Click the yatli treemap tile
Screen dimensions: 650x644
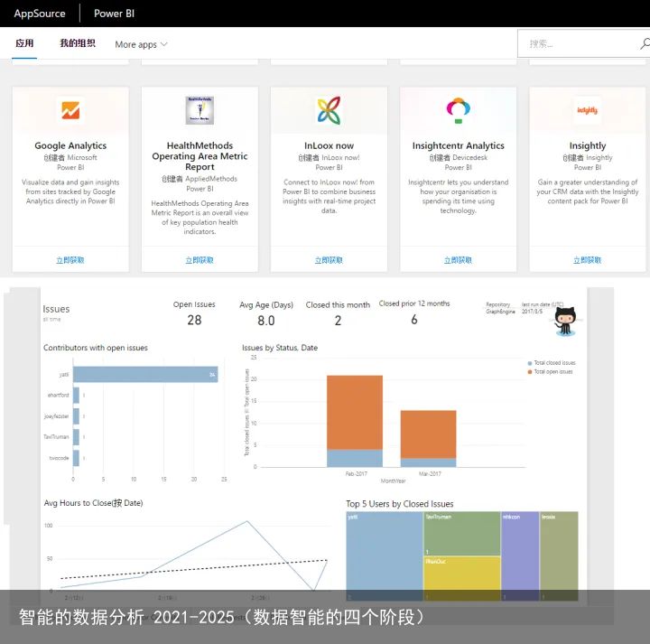tap(385, 555)
